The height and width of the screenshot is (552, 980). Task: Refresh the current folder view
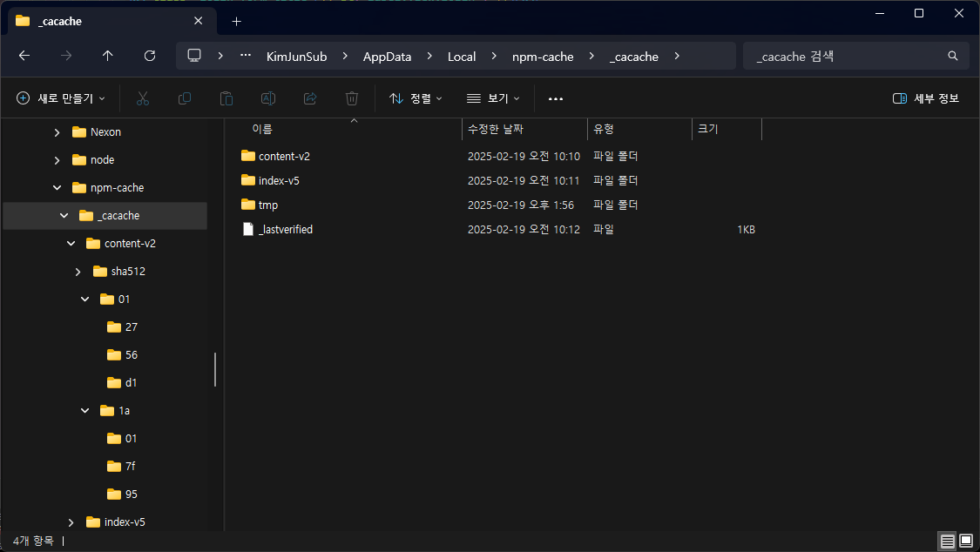(150, 56)
